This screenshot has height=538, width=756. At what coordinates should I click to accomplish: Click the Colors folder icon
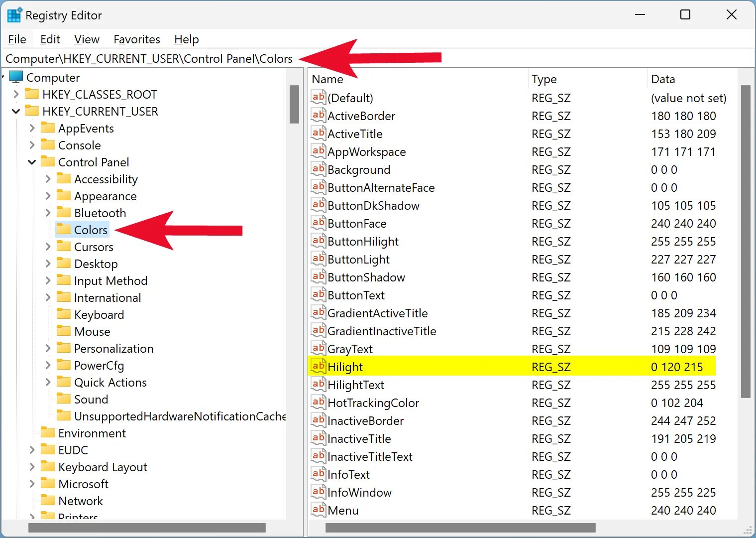click(64, 229)
